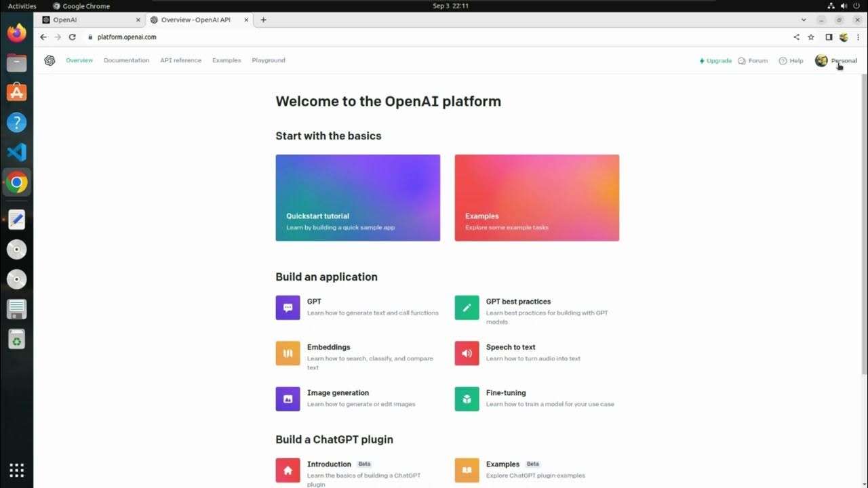Click the volume icon in top bar

(844, 6)
